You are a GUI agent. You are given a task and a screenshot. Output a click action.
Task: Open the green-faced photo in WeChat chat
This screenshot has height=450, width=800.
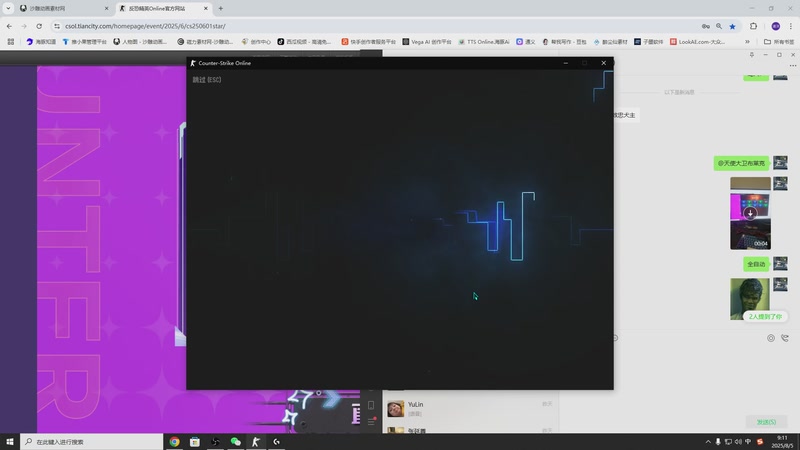click(x=750, y=299)
